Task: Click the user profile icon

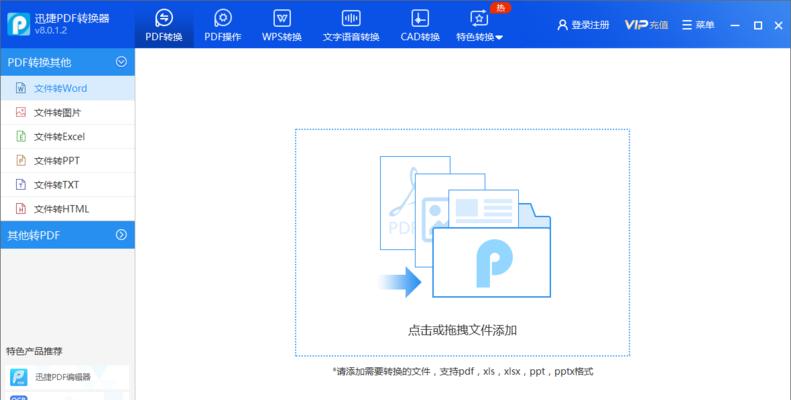Action: click(x=562, y=25)
